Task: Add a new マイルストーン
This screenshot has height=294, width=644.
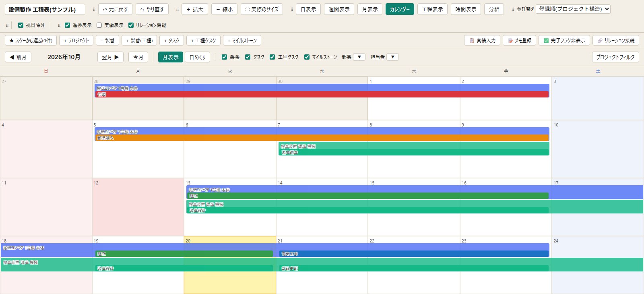Action: click(242, 41)
